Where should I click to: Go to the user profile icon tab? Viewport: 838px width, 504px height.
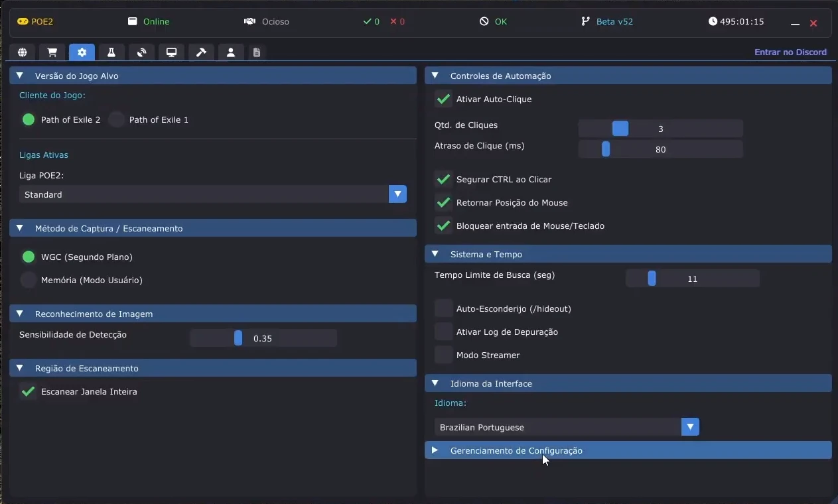click(x=231, y=52)
